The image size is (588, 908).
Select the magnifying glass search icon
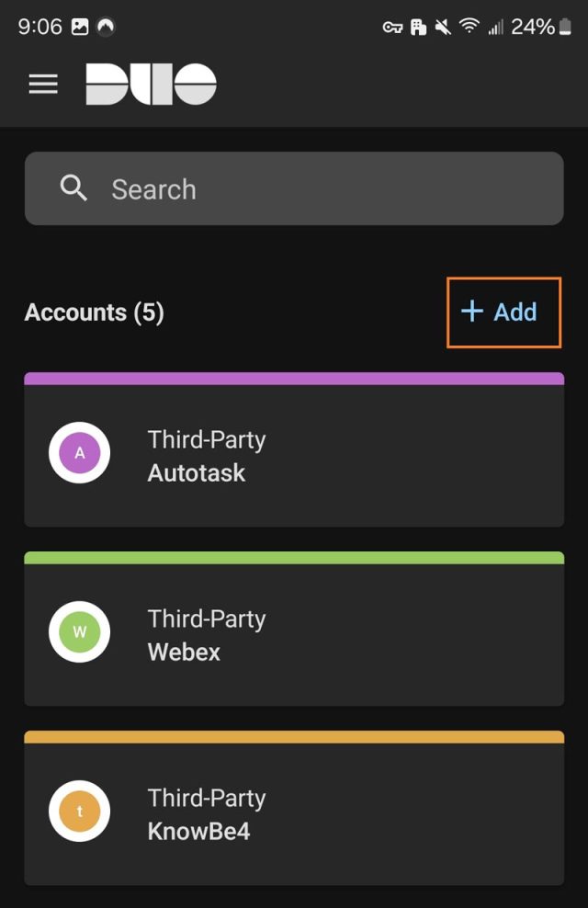click(73, 188)
